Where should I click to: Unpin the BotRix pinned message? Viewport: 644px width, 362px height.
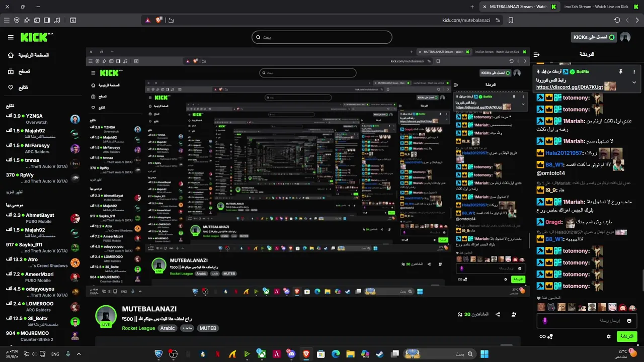point(621,72)
